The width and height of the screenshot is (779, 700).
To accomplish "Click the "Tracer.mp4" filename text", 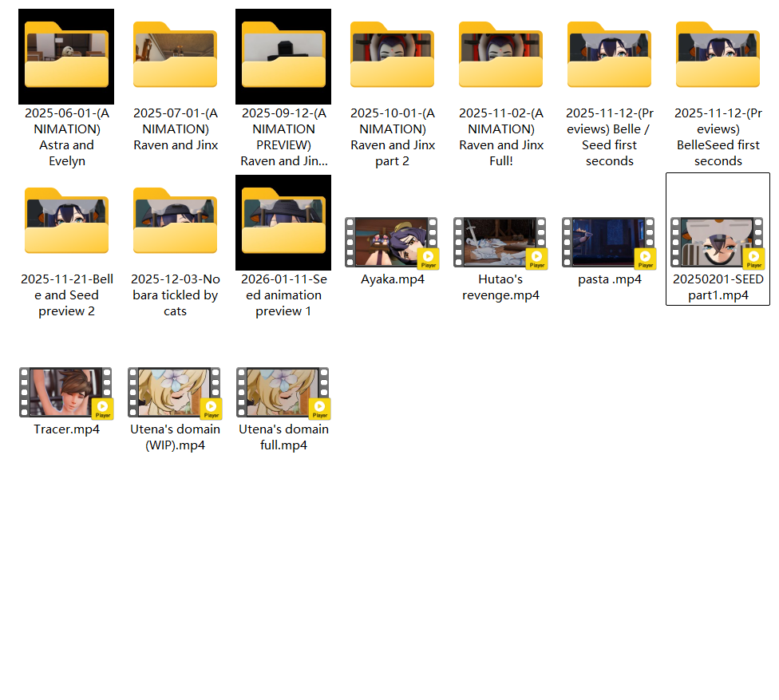I will tap(66, 429).
